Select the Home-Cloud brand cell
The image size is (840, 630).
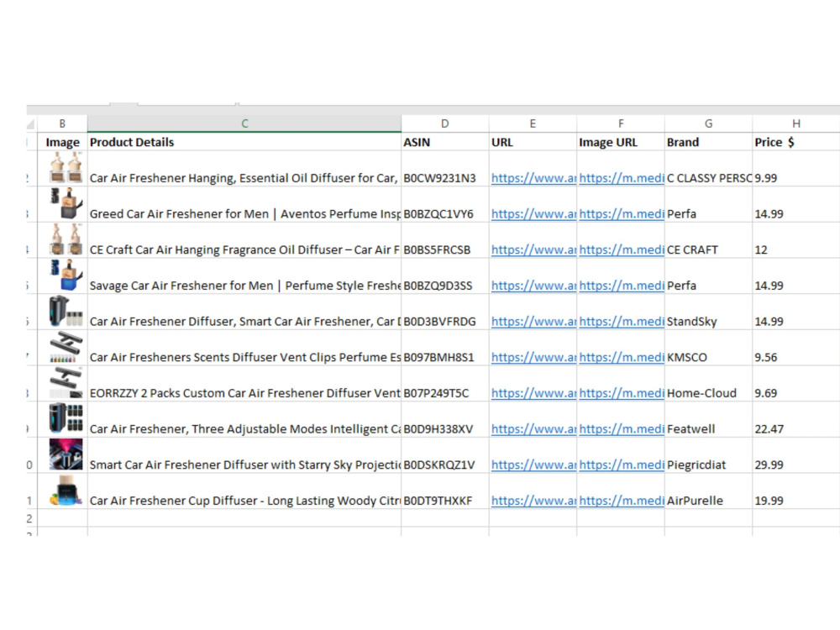click(708, 384)
